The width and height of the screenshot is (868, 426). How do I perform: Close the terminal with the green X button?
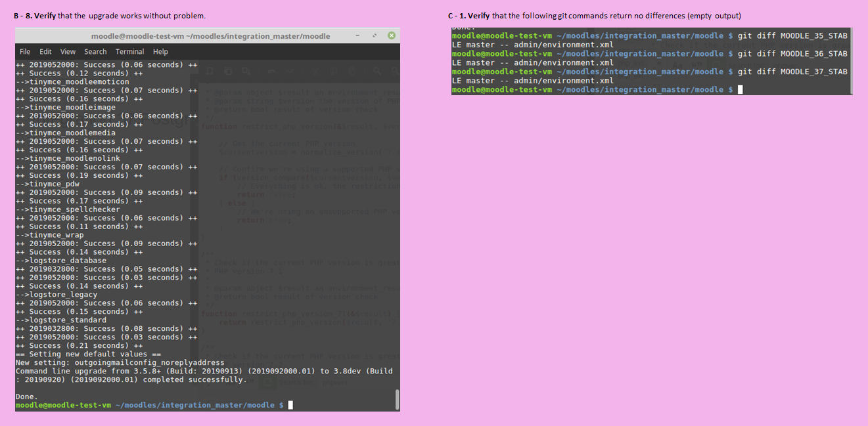coord(390,35)
